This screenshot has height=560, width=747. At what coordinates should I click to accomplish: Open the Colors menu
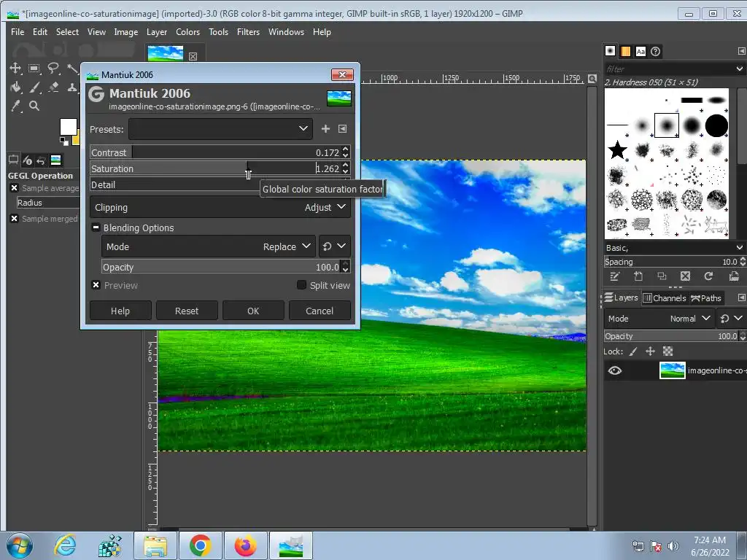[x=187, y=32]
